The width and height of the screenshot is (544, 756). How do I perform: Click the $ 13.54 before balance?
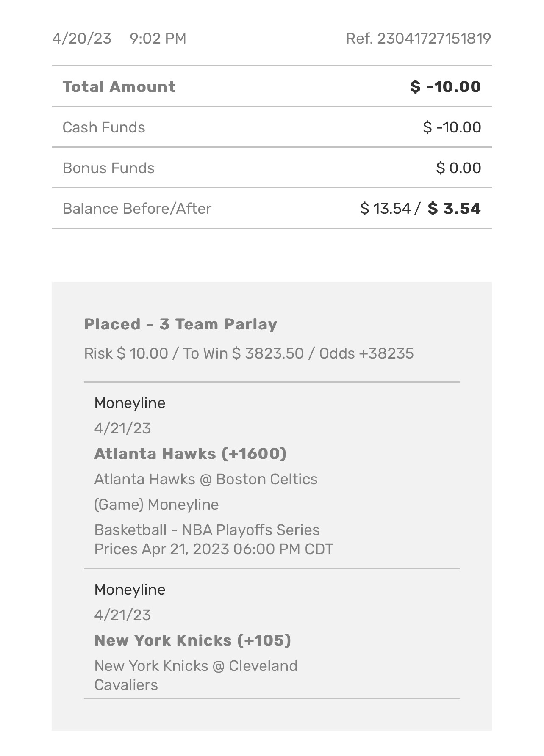(x=386, y=209)
